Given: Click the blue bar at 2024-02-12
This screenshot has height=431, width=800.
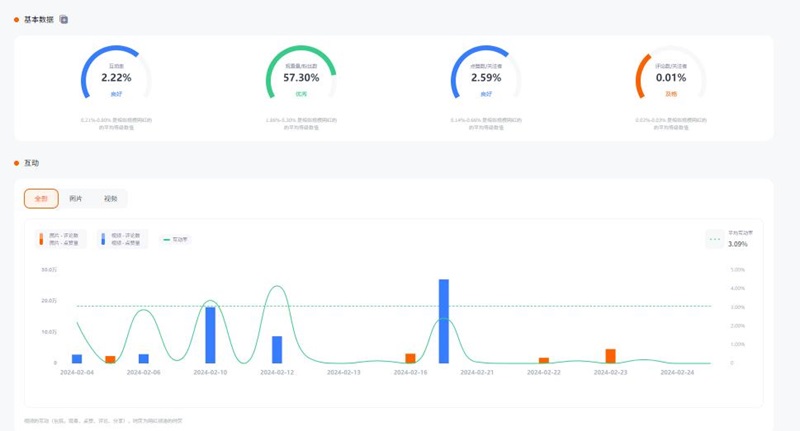Looking at the screenshot, I should coord(277,349).
